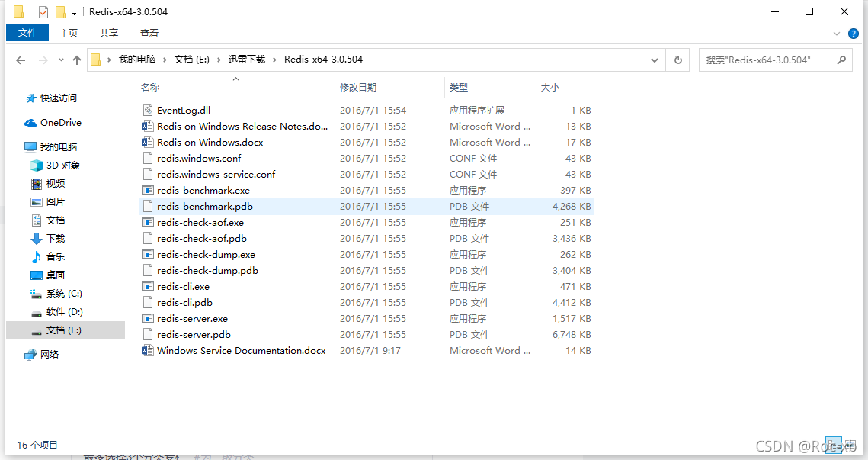
Task: Select the redis-server.pdb file icon
Action: pos(148,335)
